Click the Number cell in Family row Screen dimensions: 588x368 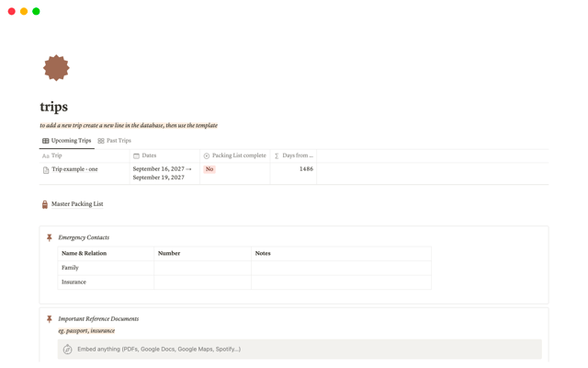(202, 268)
